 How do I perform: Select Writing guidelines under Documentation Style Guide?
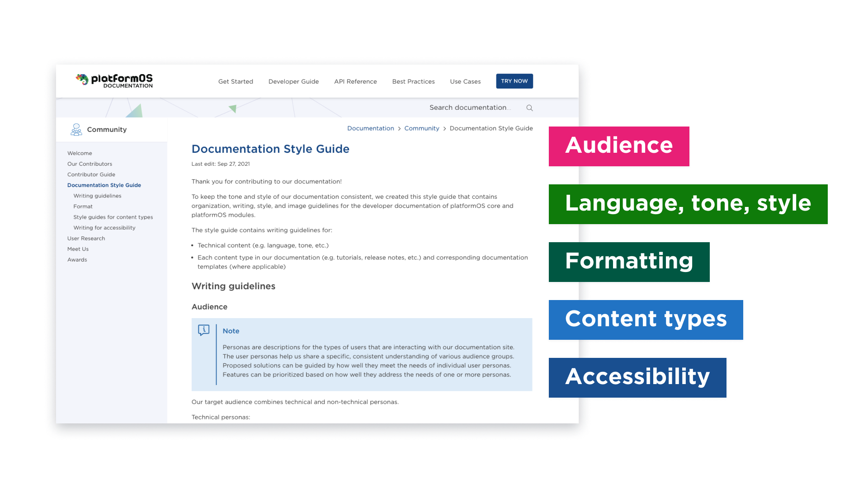(x=97, y=196)
